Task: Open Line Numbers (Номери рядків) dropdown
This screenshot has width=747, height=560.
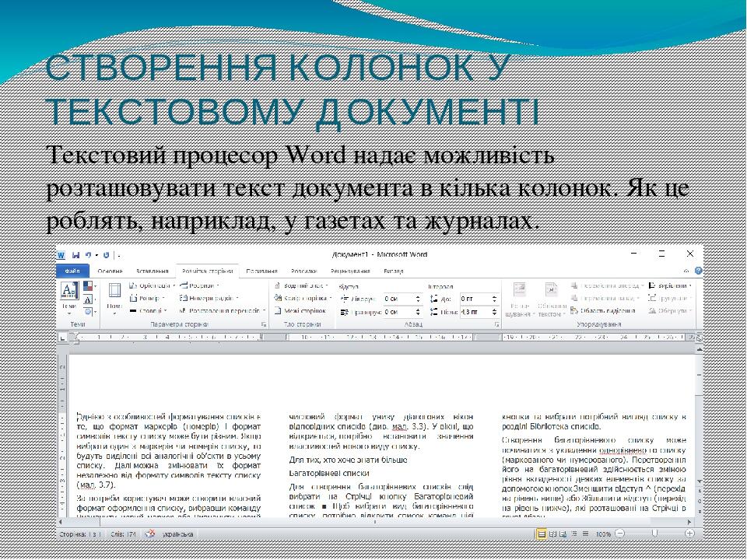Action: [x=209, y=298]
